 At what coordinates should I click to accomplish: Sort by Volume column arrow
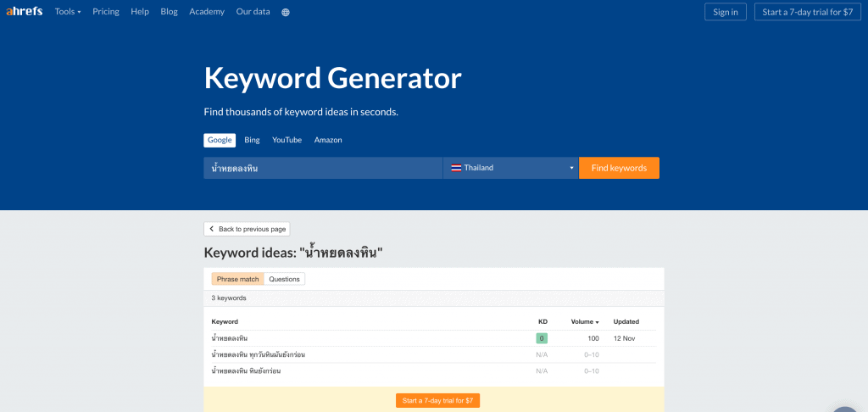click(x=598, y=322)
